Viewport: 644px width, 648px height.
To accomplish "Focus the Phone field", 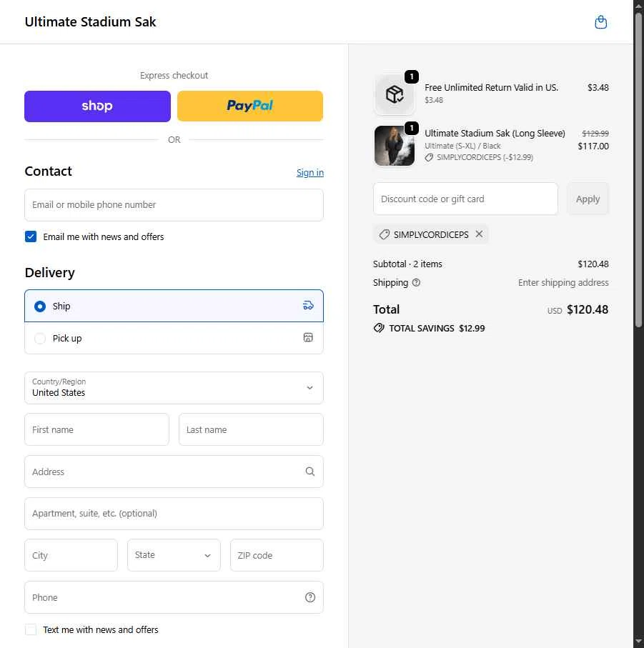I will [x=174, y=597].
